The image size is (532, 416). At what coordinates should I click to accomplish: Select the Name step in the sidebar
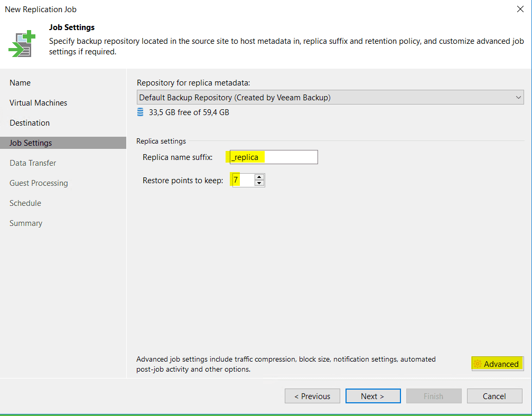pyautogui.click(x=20, y=82)
